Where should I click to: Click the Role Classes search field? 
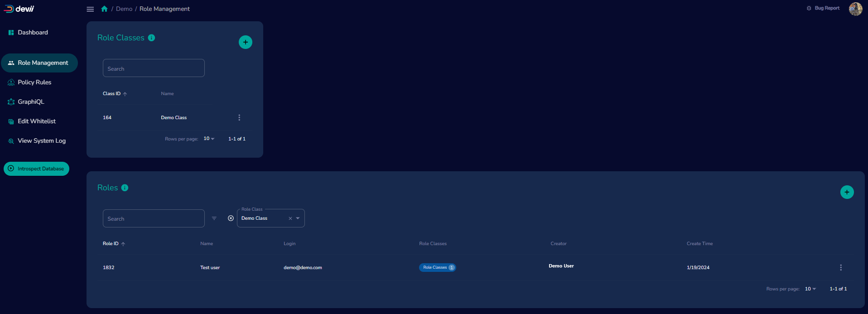point(154,68)
